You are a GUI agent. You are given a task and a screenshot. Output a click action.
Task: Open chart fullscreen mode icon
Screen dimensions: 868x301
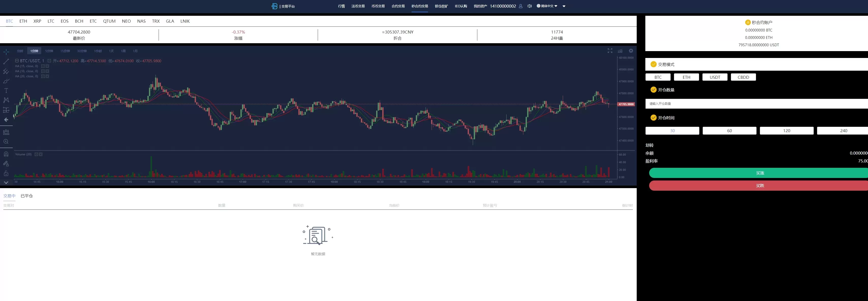click(610, 51)
